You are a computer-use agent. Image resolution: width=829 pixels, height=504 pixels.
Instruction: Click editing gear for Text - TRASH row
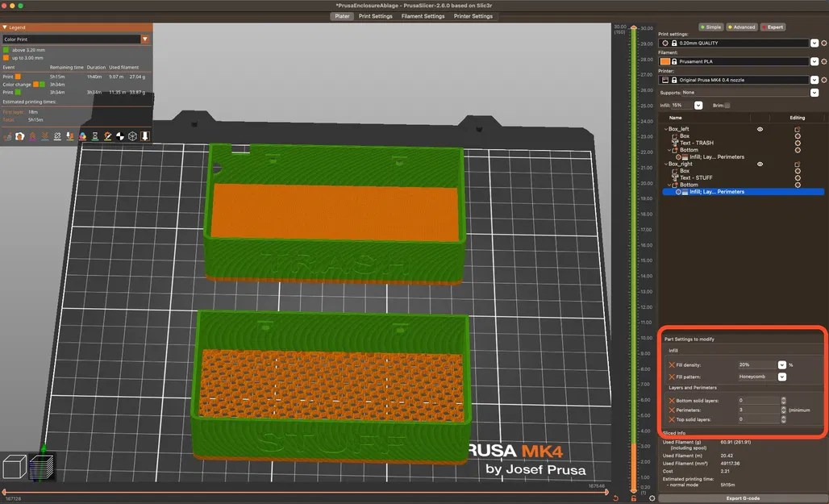tap(798, 144)
